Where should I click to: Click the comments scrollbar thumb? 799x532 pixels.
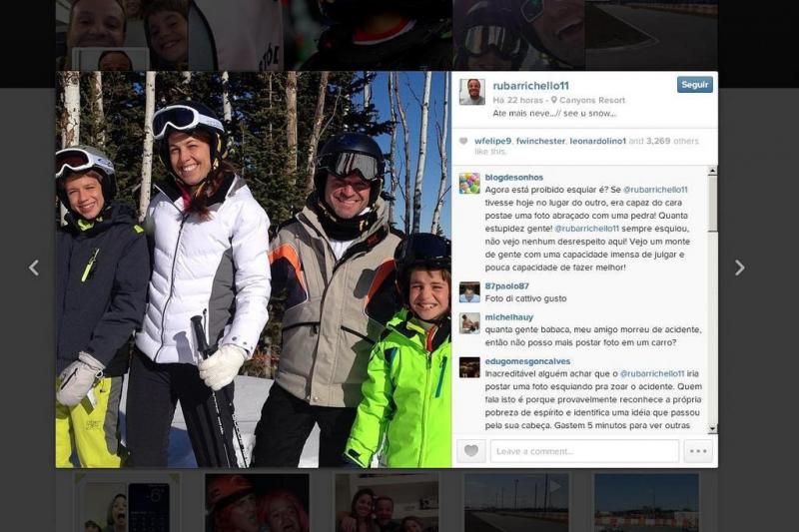coord(712,204)
